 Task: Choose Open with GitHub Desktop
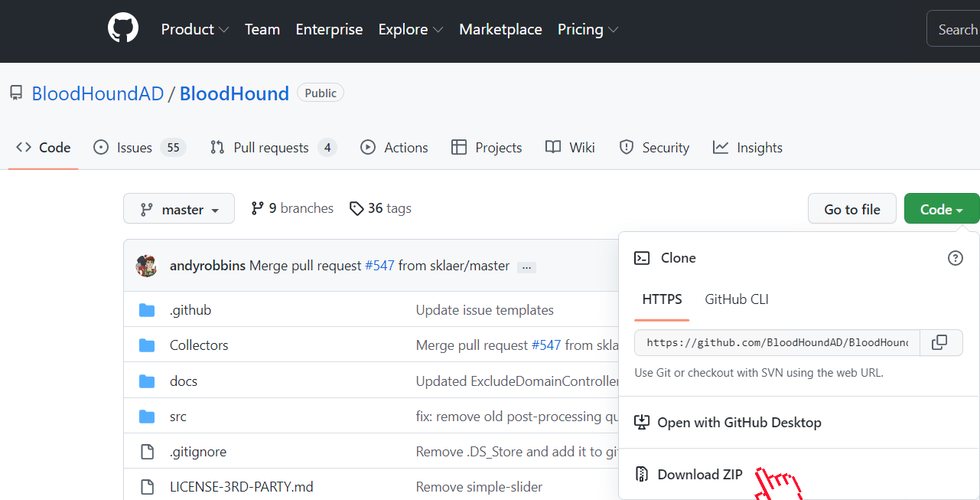tap(799, 423)
